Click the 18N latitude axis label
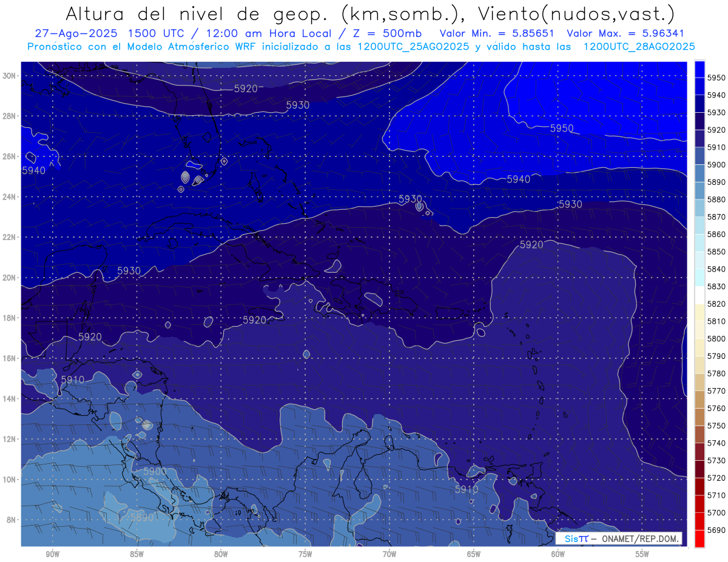 (9, 318)
